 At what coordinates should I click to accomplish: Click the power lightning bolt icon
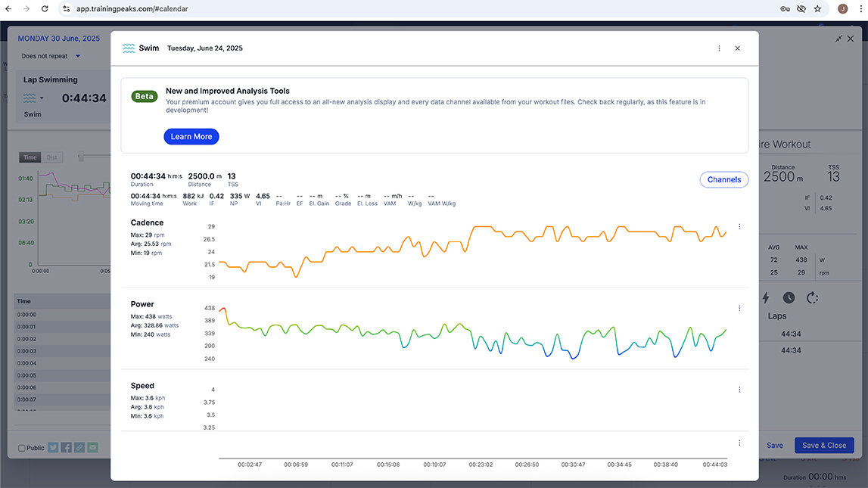pyautogui.click(x=766, y=297)
